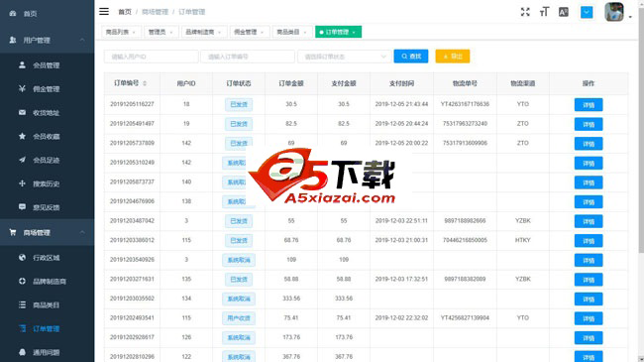Viewport: 644px width, 362px height.
Task: Open 搜索历史 in sidebar
Action: pyautogui.click(x=47, y=183)
